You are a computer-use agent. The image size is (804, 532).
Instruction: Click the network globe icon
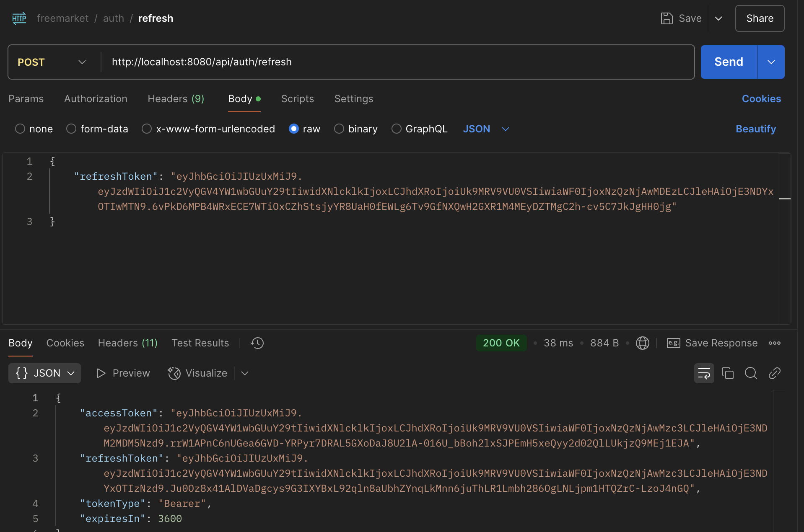pos(642,343)
